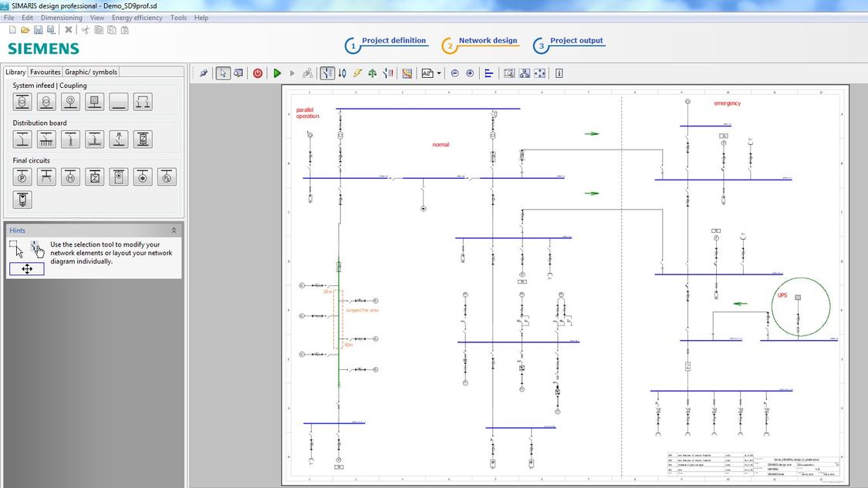Add transformer infeed with busbar symbol

[x=22, y=102]
